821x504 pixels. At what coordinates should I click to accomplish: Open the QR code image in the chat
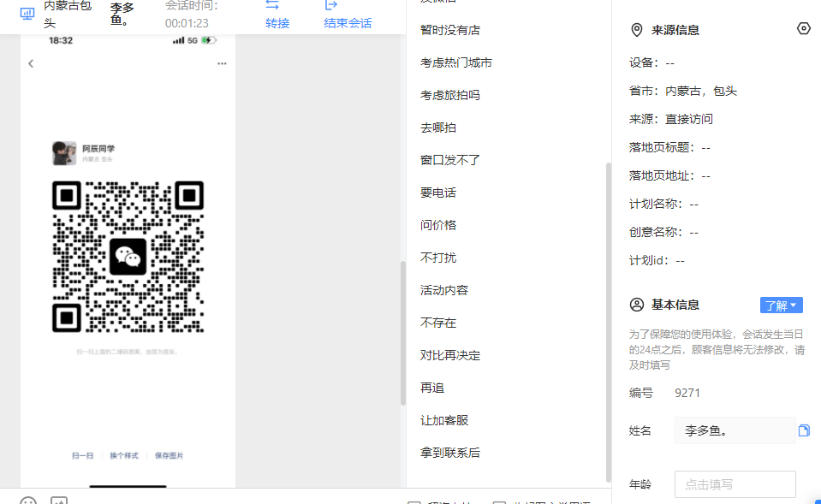[128, 257]
